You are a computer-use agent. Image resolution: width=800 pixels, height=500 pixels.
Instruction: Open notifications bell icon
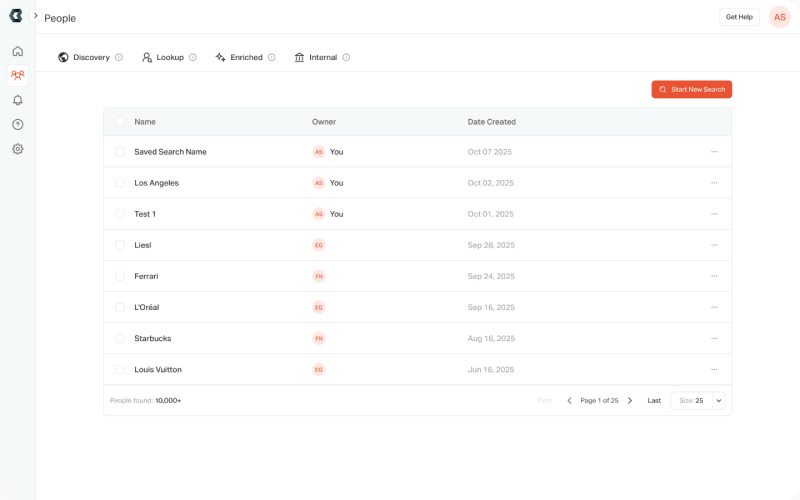[x=18, y=100]
